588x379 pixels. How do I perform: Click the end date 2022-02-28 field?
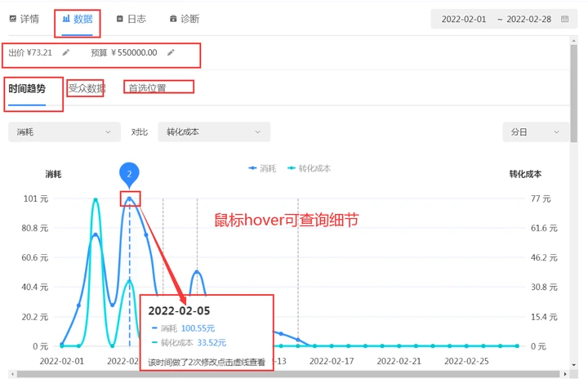pos(530,19)
